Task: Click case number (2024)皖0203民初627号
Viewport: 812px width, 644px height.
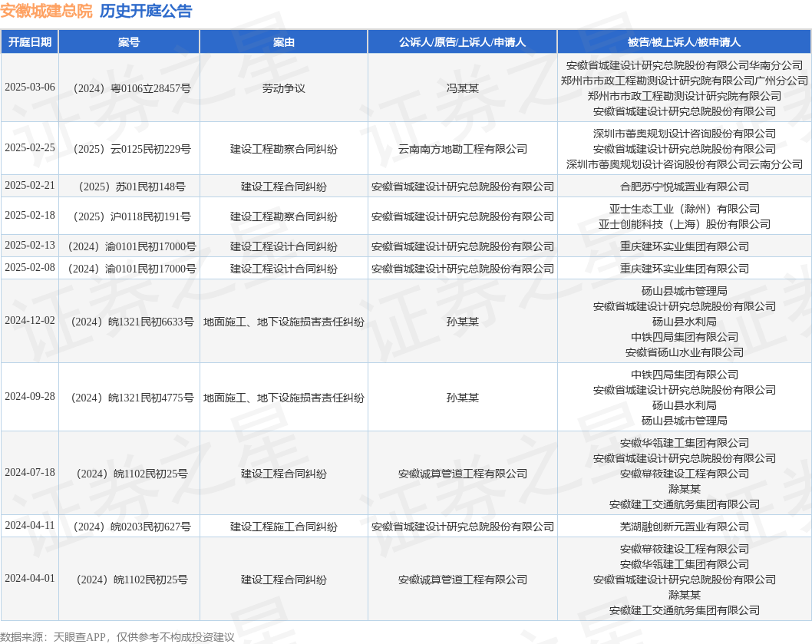Action: [130, 527]
